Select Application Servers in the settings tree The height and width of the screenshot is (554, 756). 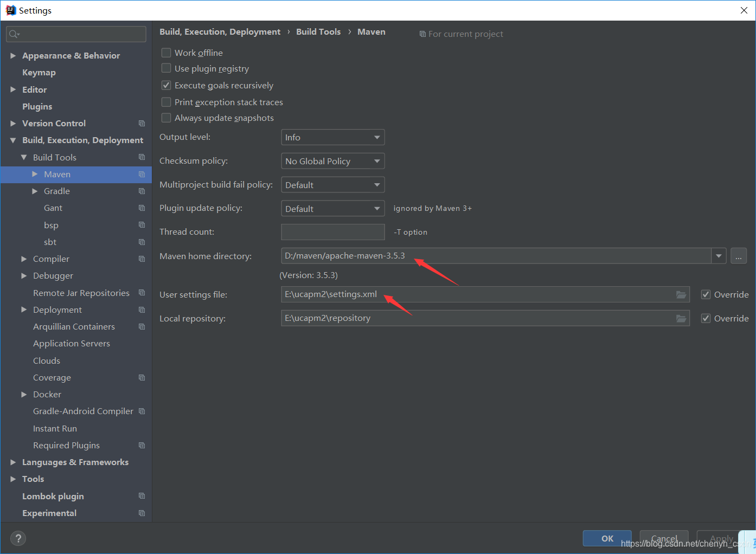(x=72, y=344)
